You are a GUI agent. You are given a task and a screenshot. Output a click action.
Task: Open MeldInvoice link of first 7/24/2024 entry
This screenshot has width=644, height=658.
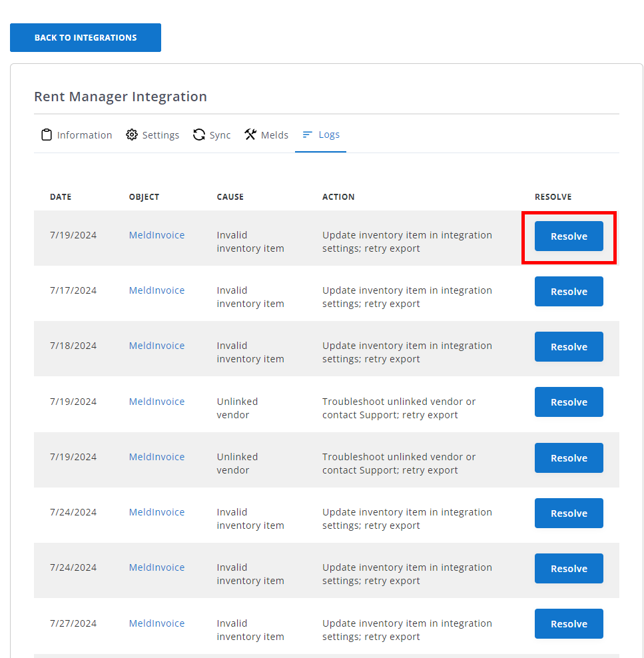point(157,512)
